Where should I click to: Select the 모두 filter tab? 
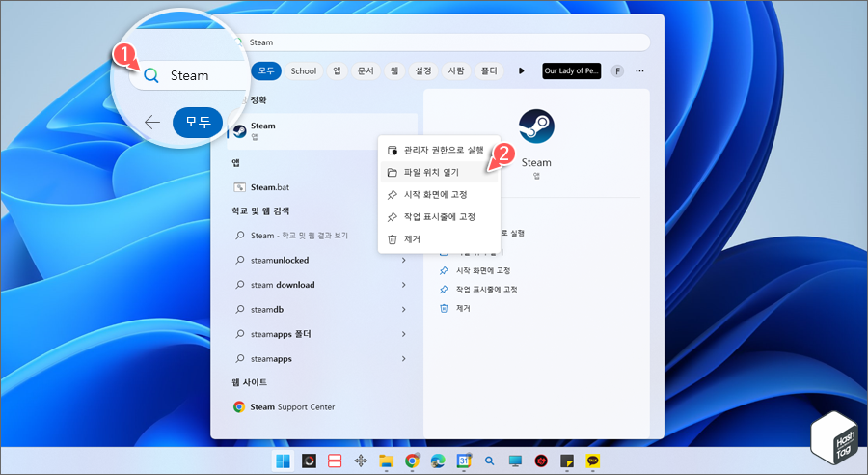[x=266, y=70]
